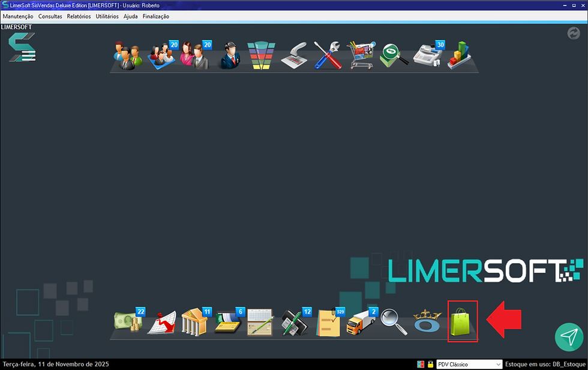Open the Ajuda menu
Screen dimensions: 588x370
pos(131,16)
